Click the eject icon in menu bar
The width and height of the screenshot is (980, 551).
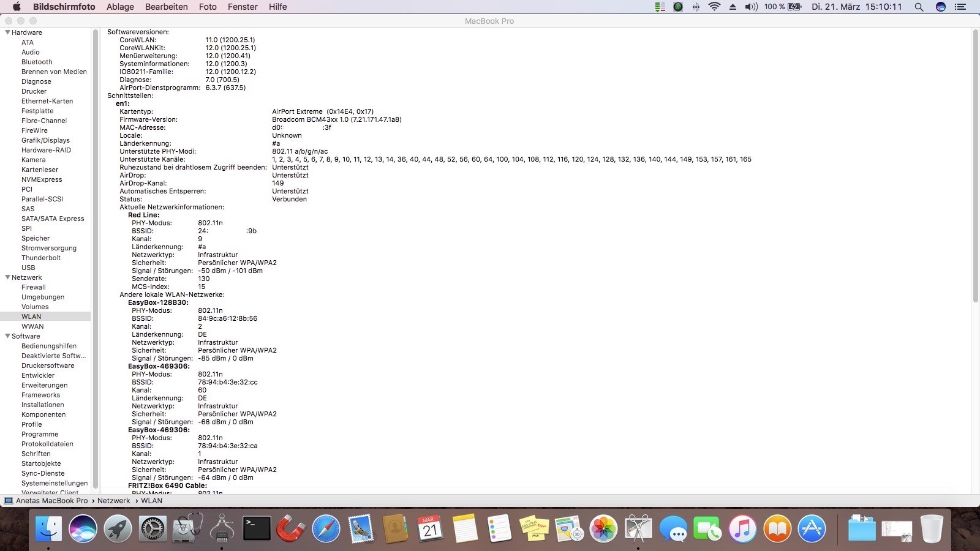(x=733, y=7)
